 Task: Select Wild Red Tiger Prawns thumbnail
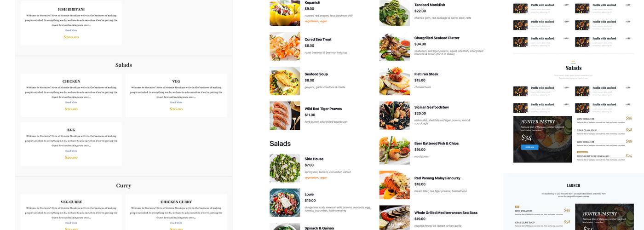pyautogui.click(x=285, y=115)
